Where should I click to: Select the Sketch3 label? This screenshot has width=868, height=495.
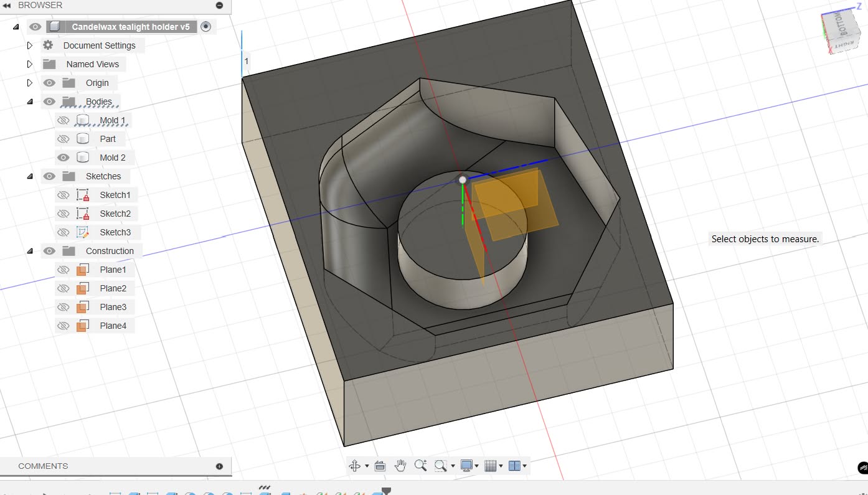tap(115, 232)
